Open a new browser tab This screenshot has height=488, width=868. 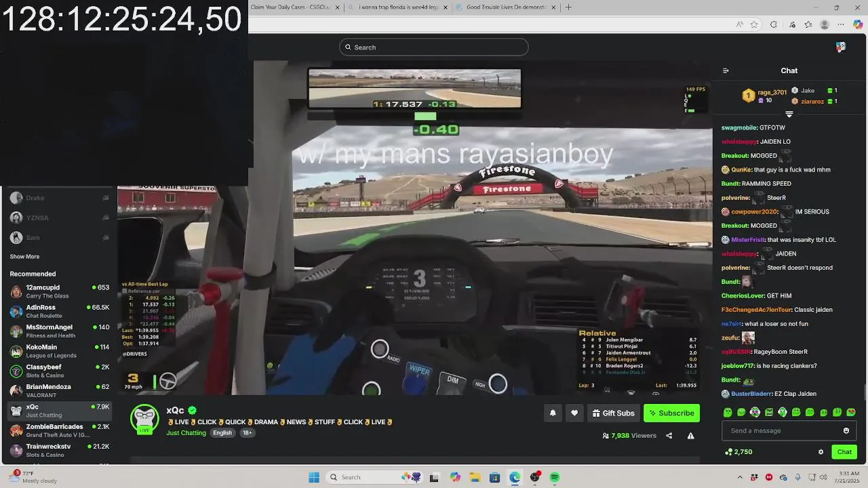pyautogui.click(x=568, y=7)
